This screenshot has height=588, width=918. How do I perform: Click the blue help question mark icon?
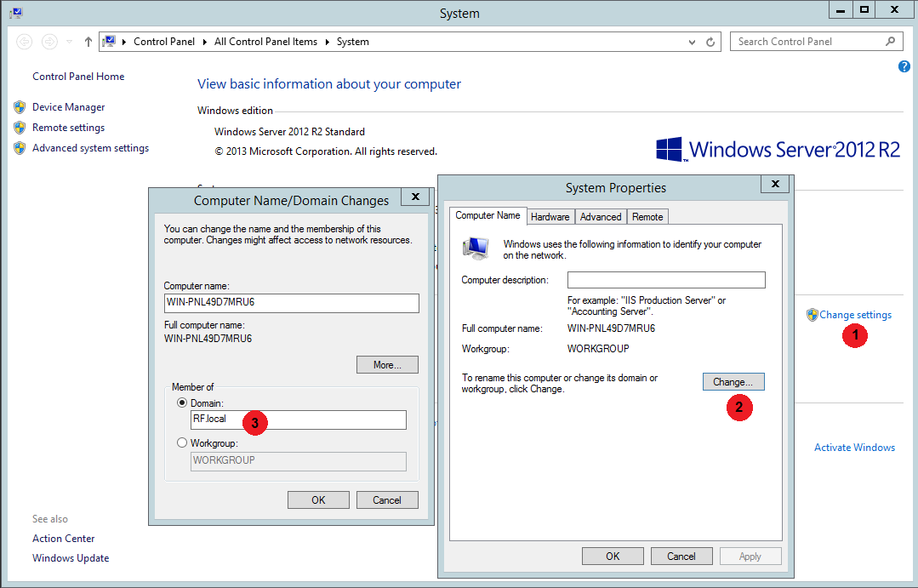[904, 66]
